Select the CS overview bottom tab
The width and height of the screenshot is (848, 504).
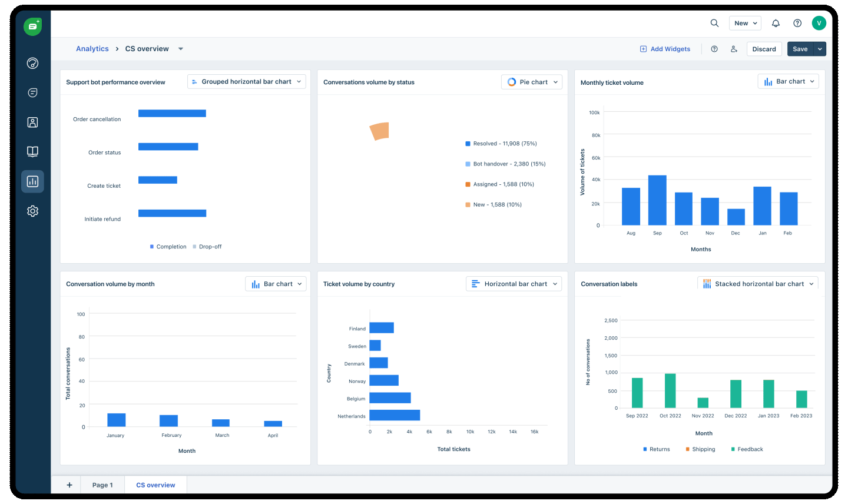[155, 485]
